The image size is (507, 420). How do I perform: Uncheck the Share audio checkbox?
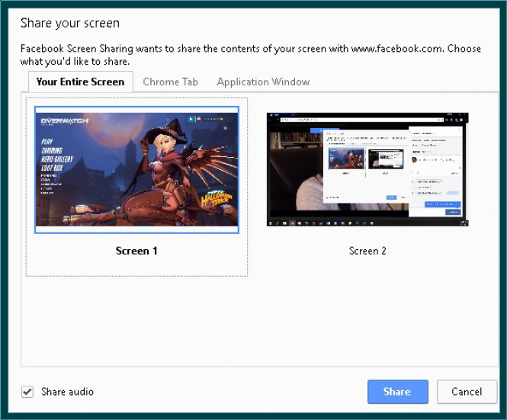pyautogui.click(x=27, y=392)
